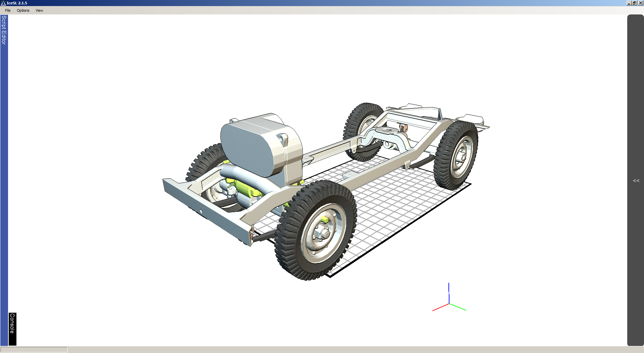Minimize the IceSL window

point(629,3)
